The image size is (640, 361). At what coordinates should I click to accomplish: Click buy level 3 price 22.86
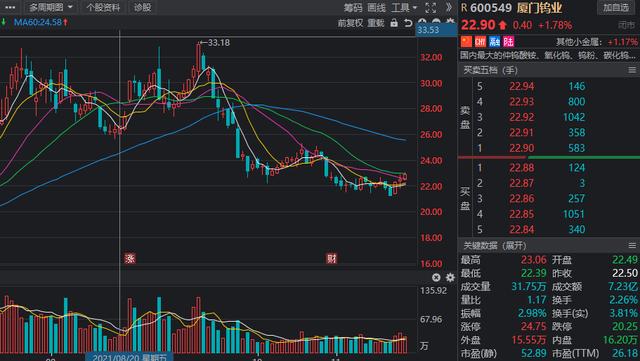[521, 198]
